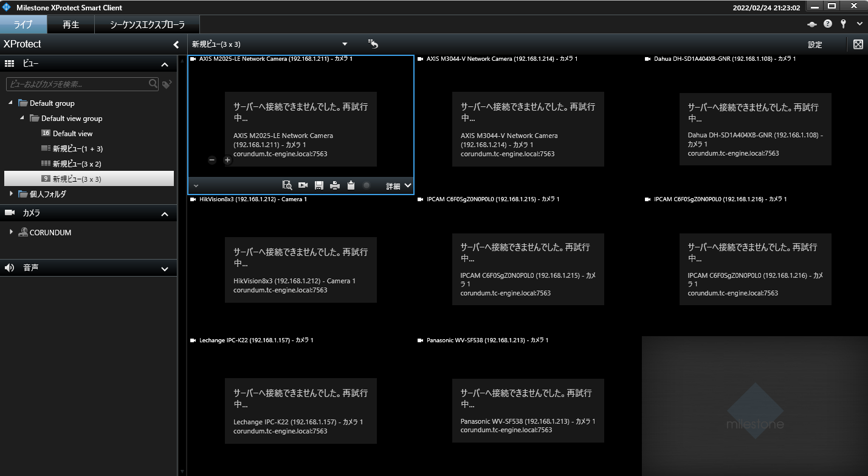The width and height of the screenshot is (868, 476).
Task: Select the AXIS M3044-V camera tile title
Action: coord(502,59)
